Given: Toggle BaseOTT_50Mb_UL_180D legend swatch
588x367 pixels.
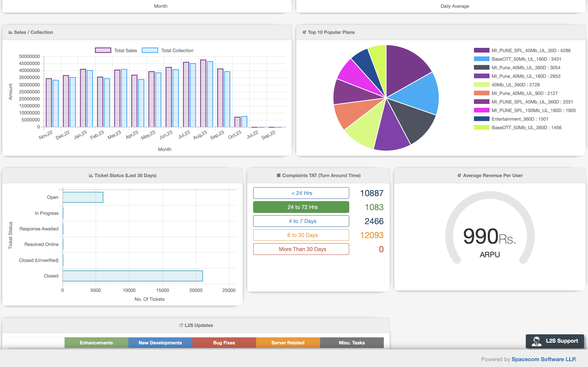Looking at the screenshot, I should coord(482,59).
